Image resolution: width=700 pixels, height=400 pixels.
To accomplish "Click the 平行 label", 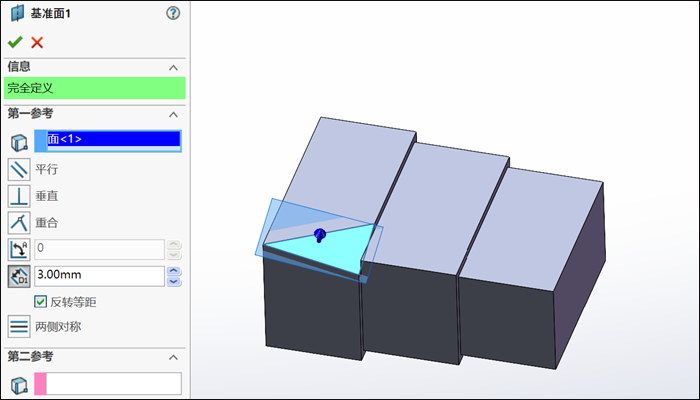I will 46,170.
